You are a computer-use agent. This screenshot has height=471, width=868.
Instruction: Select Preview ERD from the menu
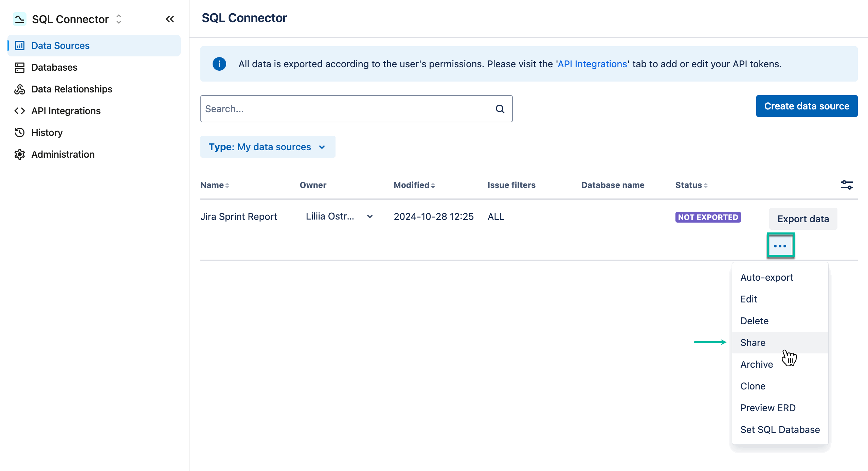[x=768, y=408]
